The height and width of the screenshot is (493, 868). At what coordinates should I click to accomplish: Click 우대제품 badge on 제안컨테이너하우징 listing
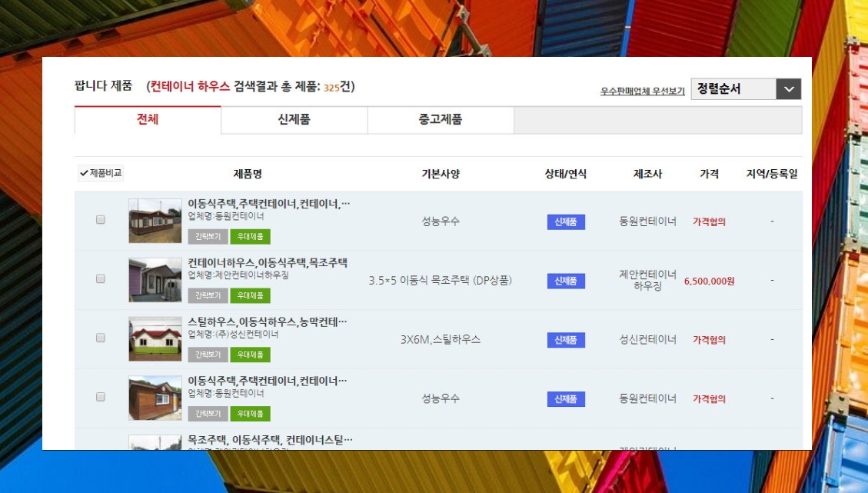(x=250, y=296)
